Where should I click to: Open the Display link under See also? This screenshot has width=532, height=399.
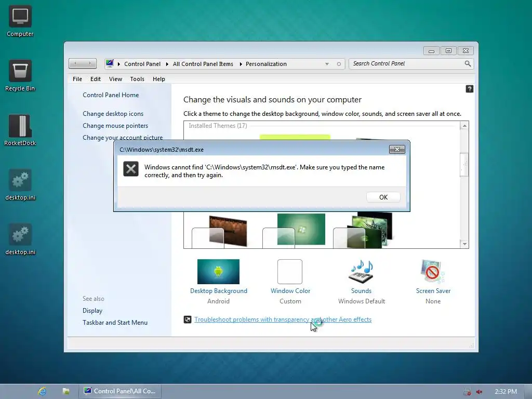[x=92, y=311]
